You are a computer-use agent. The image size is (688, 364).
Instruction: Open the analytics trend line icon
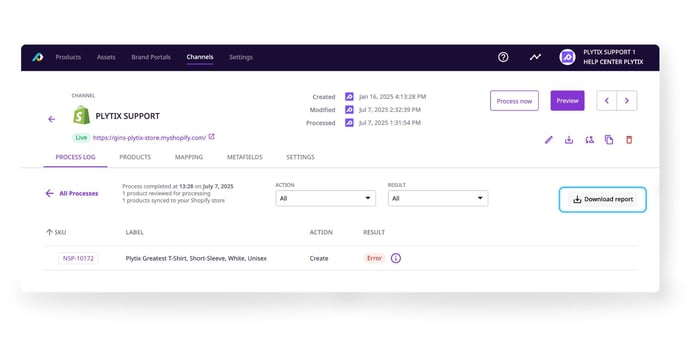[535, 57]
